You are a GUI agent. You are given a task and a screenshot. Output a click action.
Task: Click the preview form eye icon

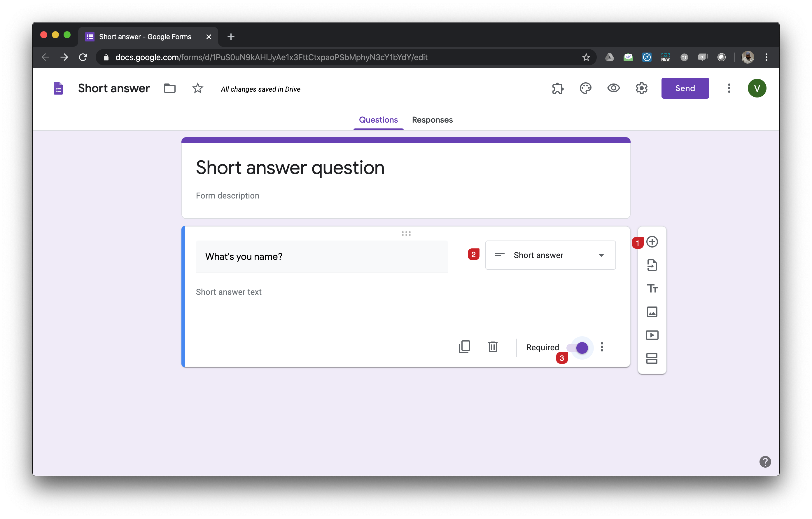[613, 88]
